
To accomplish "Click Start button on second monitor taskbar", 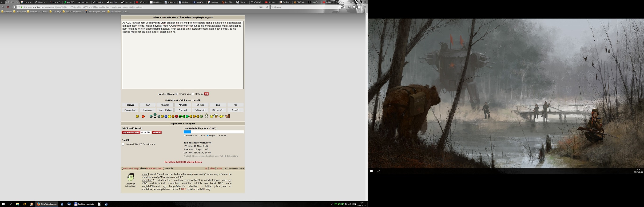I will coord(371,171).
